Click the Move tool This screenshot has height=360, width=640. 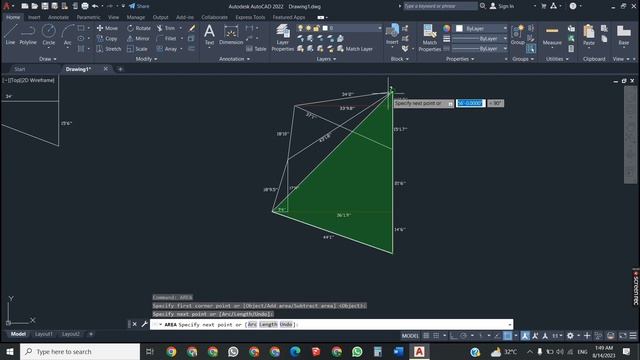pos(107,28)
